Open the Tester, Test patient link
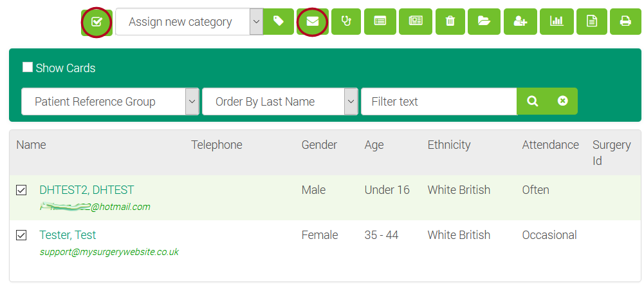The width and height of the screenshot is (644, 286). 68,235
